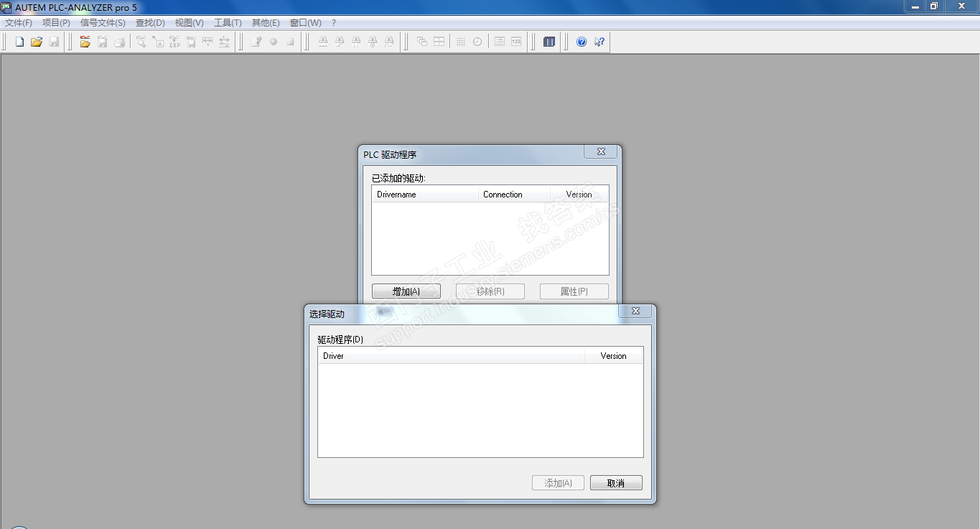Click the save signal file icon beside the red-curve folder

(103, 42)
